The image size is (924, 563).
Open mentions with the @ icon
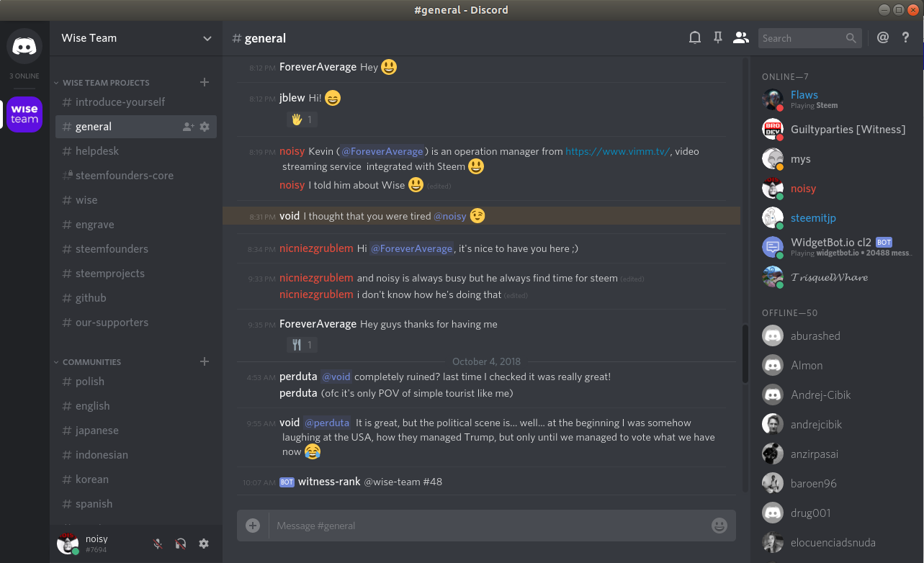pos(883,38)
